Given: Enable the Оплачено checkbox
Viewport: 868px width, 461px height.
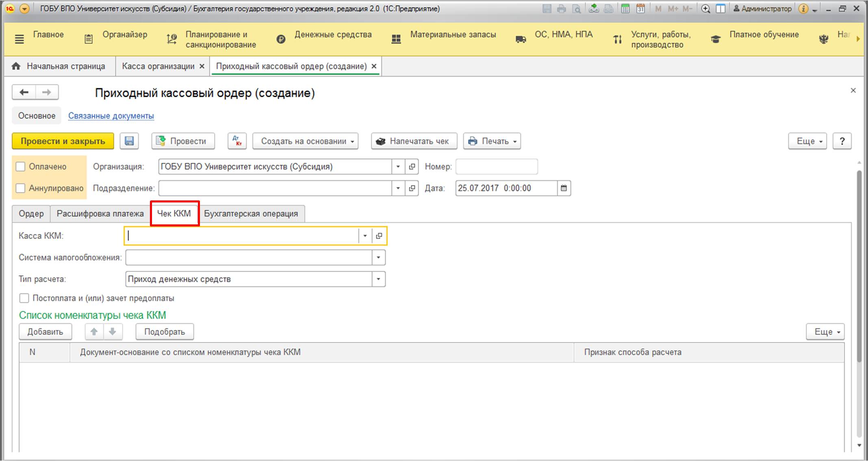Looking at the screenshot, I should tap(21, 167).
